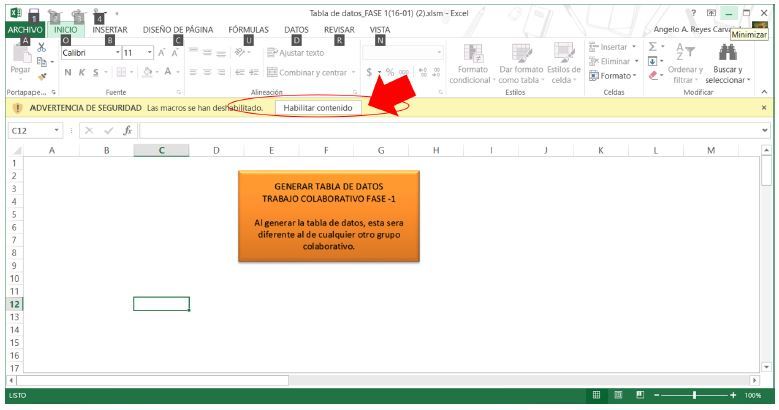
Task: Toggle underline with the S button
Action: coord(95,73)
